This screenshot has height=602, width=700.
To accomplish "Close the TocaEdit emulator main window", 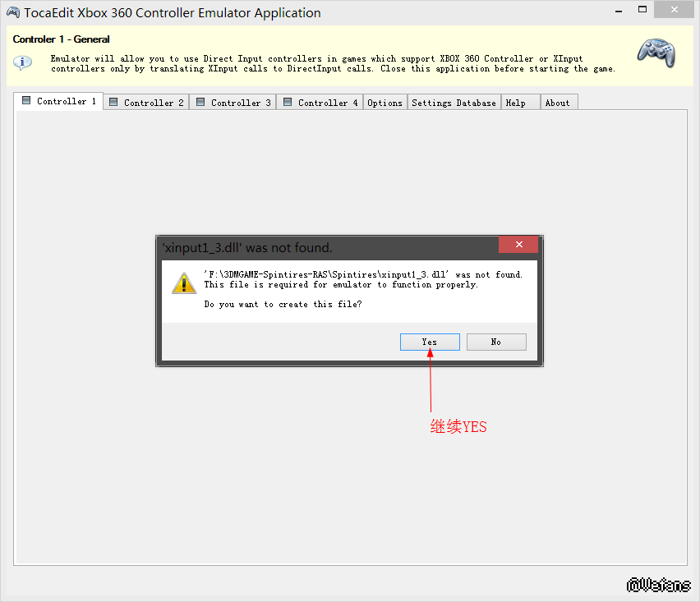I will 674,9.
